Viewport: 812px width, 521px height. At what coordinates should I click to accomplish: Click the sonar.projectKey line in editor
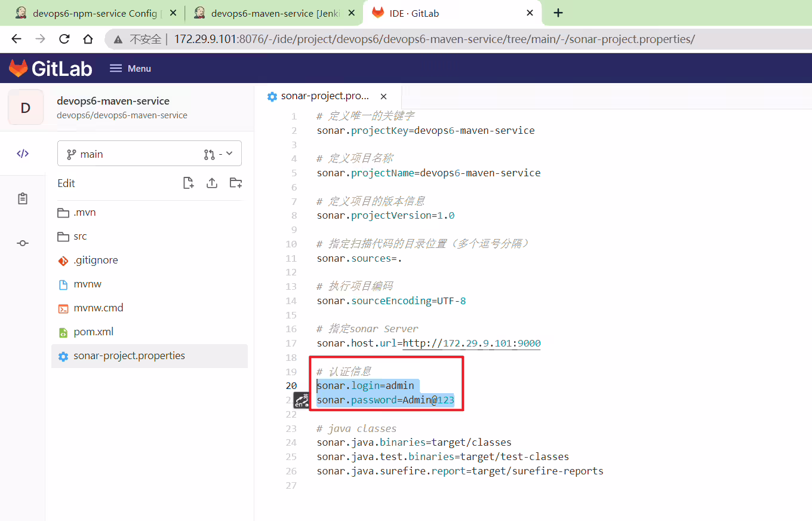[x=426, y=130]
